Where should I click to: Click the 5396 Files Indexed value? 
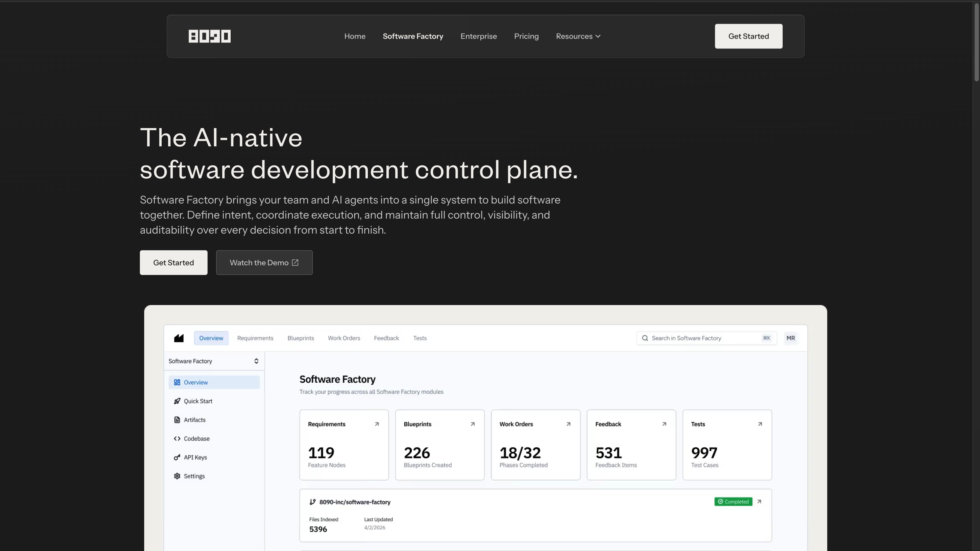coord(318,529)
